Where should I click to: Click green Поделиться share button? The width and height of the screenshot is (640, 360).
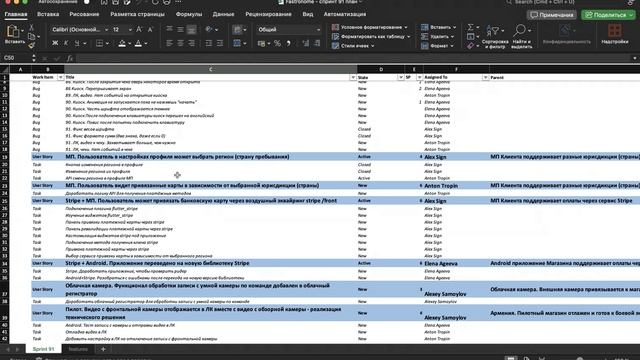[608, 15]
